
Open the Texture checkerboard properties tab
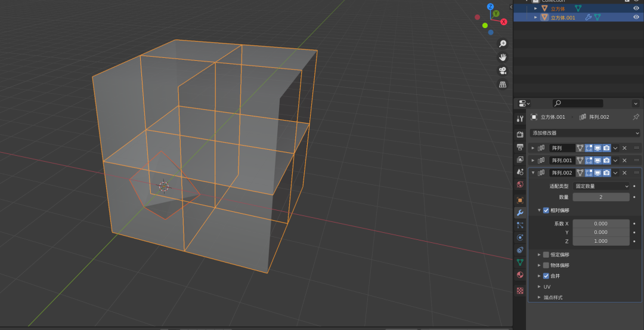coord(520,291)
